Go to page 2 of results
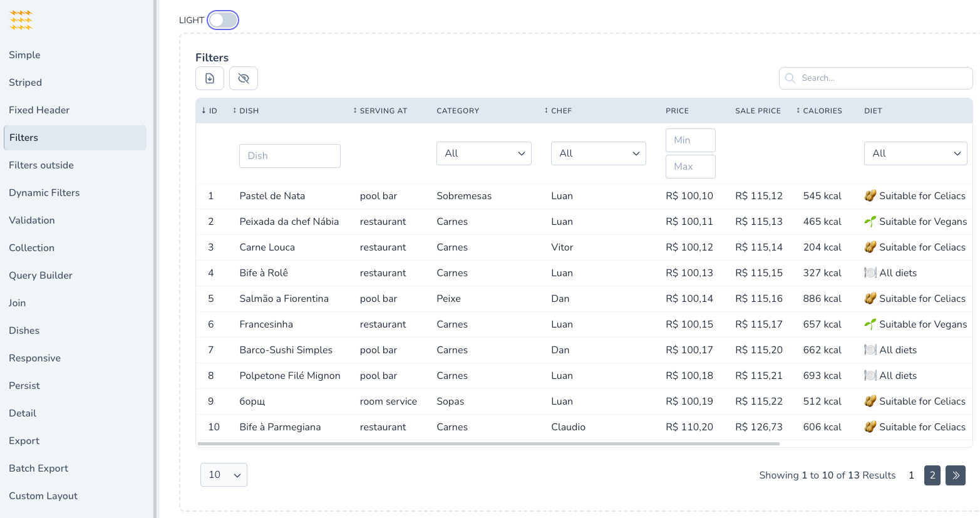The height and width of the screenshot is (518, 980). pyautogui.click(x=932, y=475)
